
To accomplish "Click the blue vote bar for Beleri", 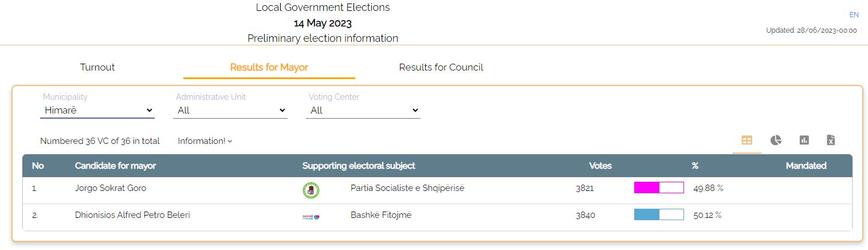I will click(659, 214).
